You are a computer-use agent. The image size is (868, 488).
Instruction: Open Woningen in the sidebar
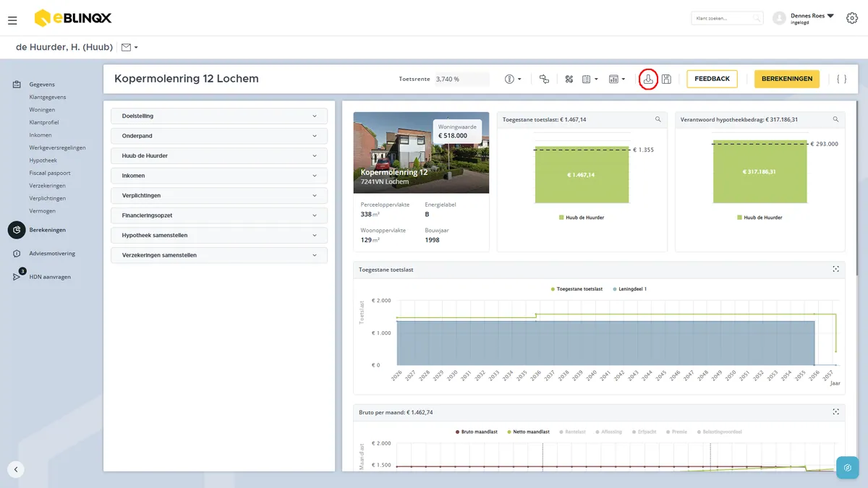click(42, 110)
